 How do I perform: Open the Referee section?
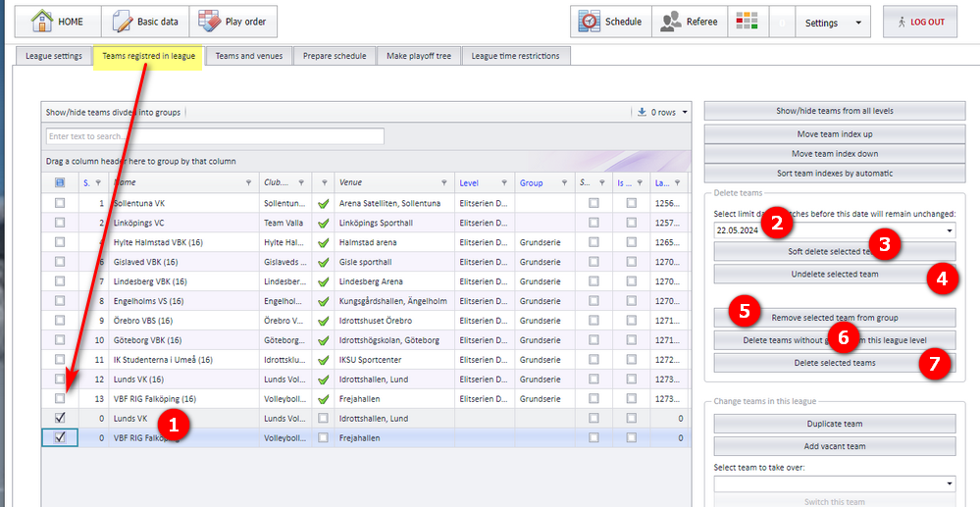tap(690, 22)
